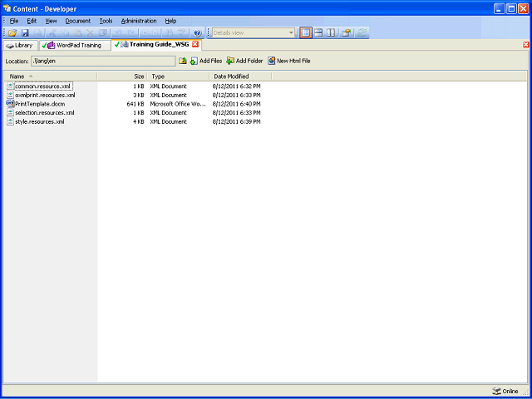Click the grayed-out Paste toolbar icon
Image resolution: width=532 pixels, height=399 pixels.
(77, 33)
